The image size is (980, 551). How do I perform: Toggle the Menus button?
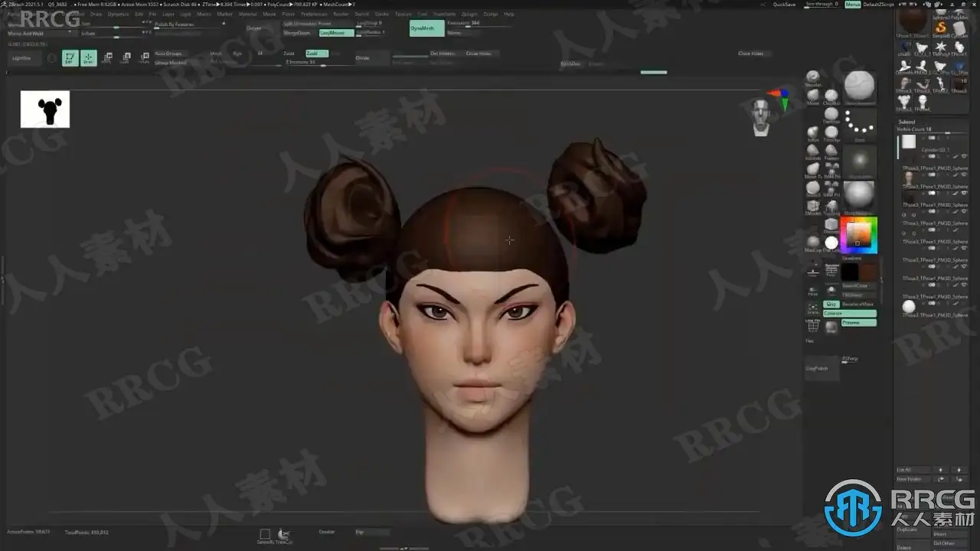pos(852,5)
